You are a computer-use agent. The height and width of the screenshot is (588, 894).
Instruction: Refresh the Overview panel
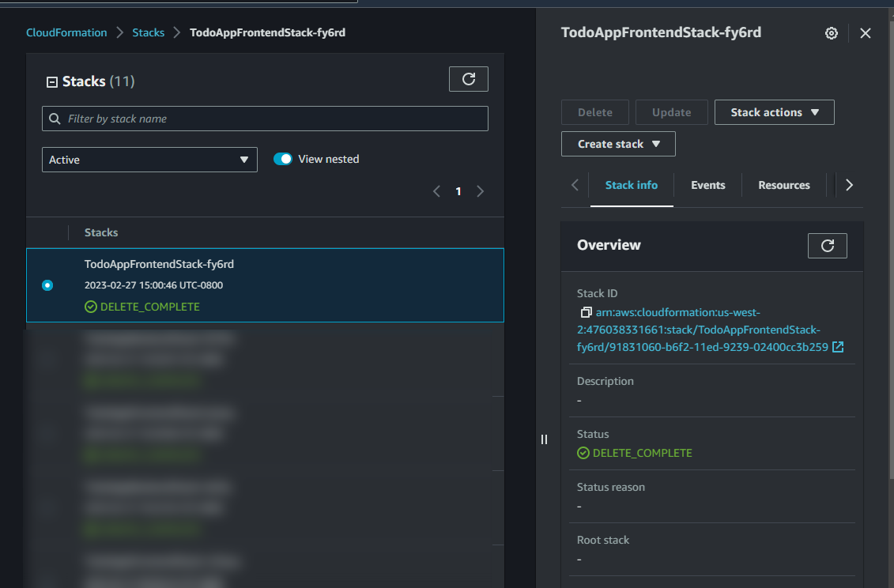click(827, 245)
